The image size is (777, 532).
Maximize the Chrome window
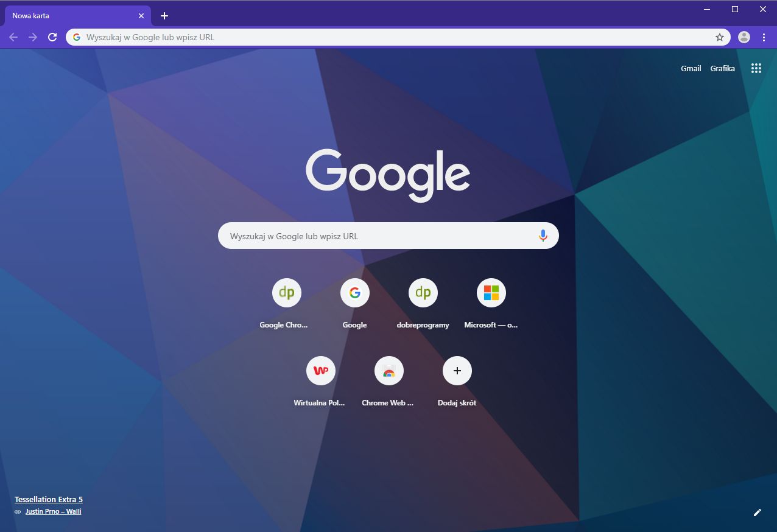(x=735, y=9)
